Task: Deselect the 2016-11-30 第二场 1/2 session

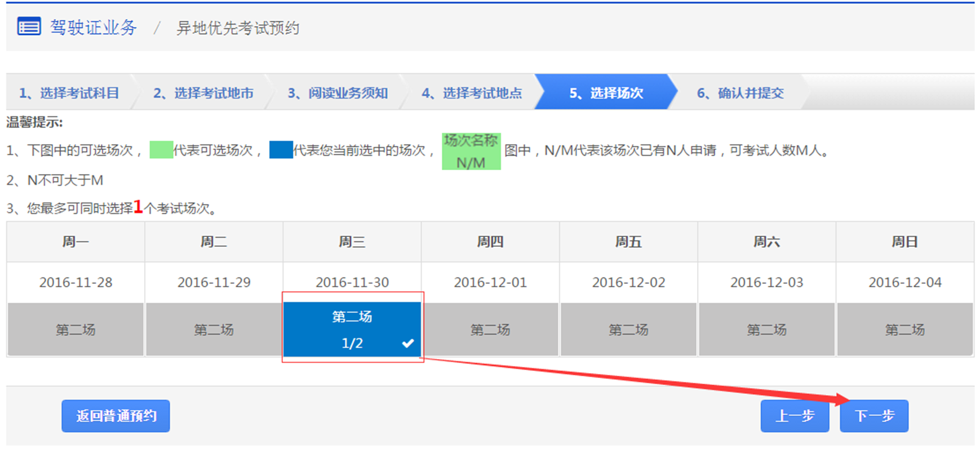Action: point(352,330)
